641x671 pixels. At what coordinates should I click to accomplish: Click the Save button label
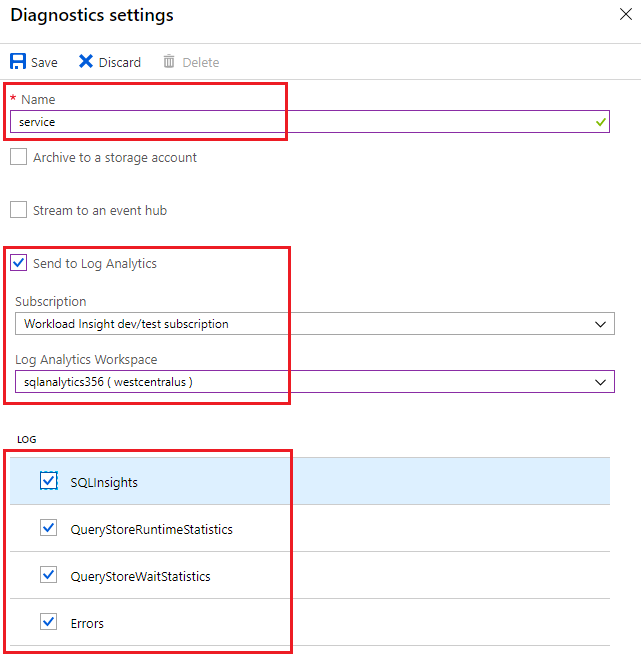click(44, 62)
